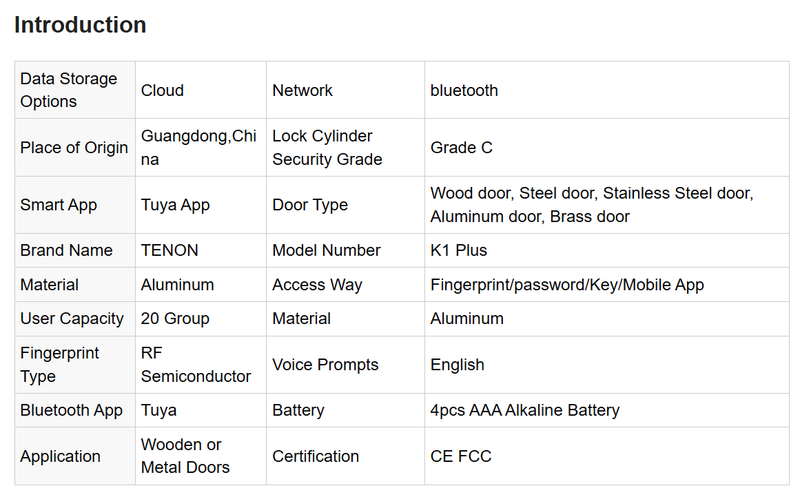Screen dimensions: 800x491
Task: Click the Guangdong,China cell
Action: [x=199, y=148]
